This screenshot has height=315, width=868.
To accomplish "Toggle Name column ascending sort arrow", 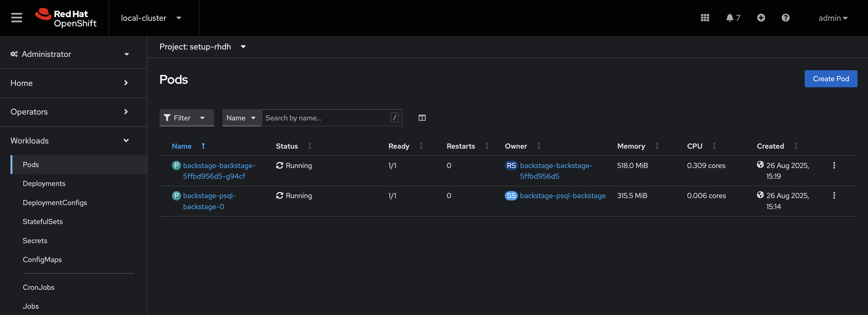I will tap(203, 146).
